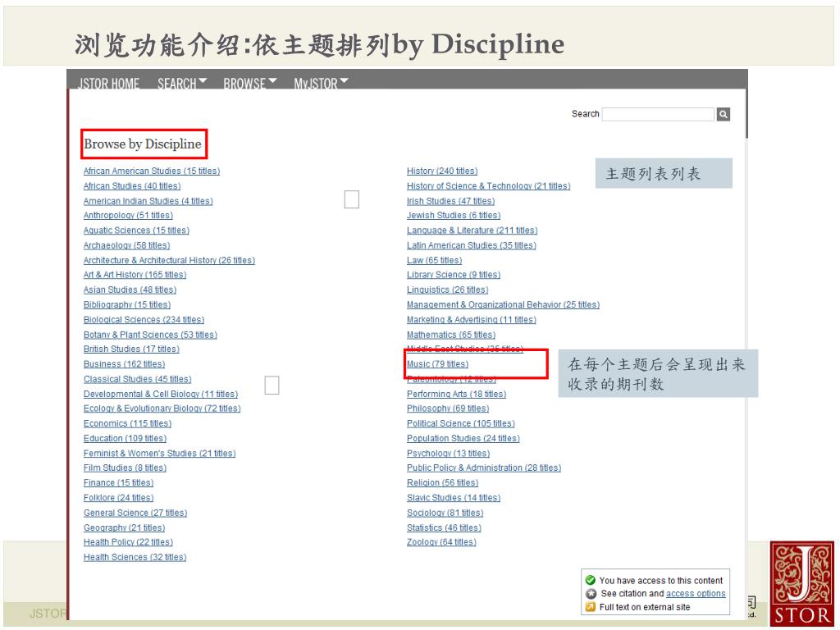Click the JSTOR logo in the corner
Viewport: 840px width, 630px height.
click(x=802, y=583)
